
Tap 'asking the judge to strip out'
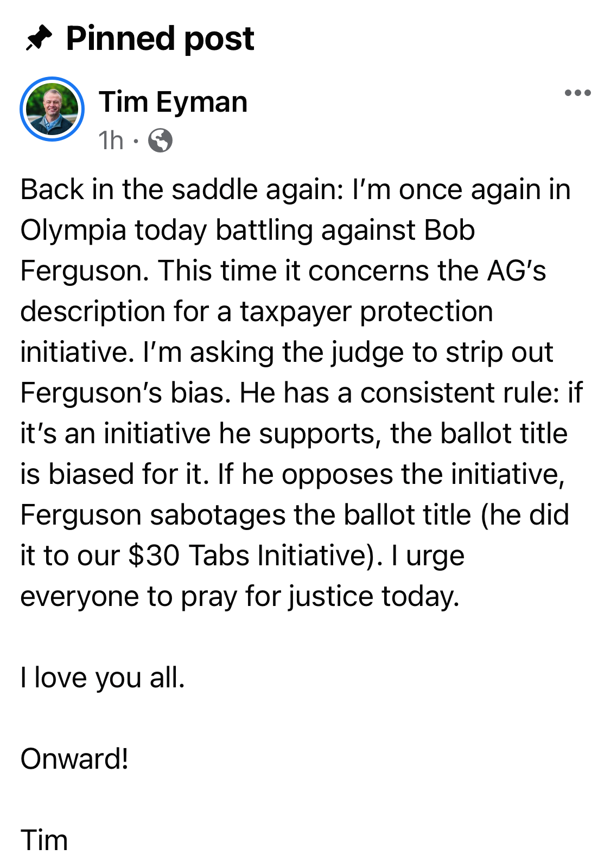(x=371, y=352)
